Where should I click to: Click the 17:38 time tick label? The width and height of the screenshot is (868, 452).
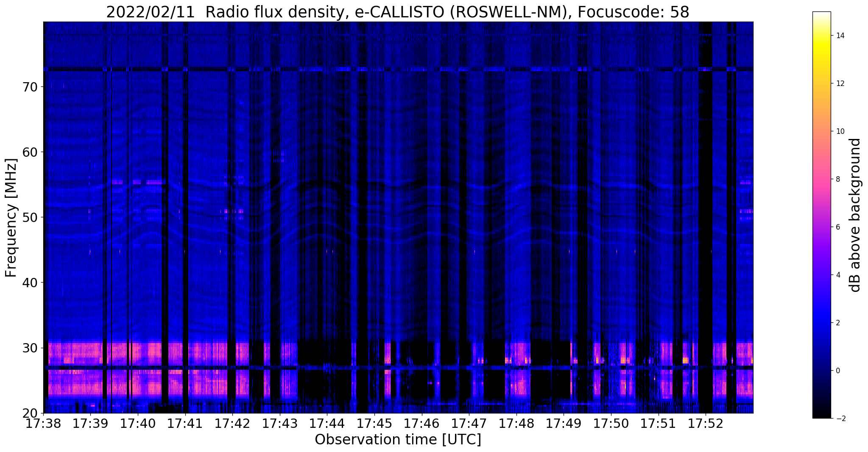click(x=43, y=424)
